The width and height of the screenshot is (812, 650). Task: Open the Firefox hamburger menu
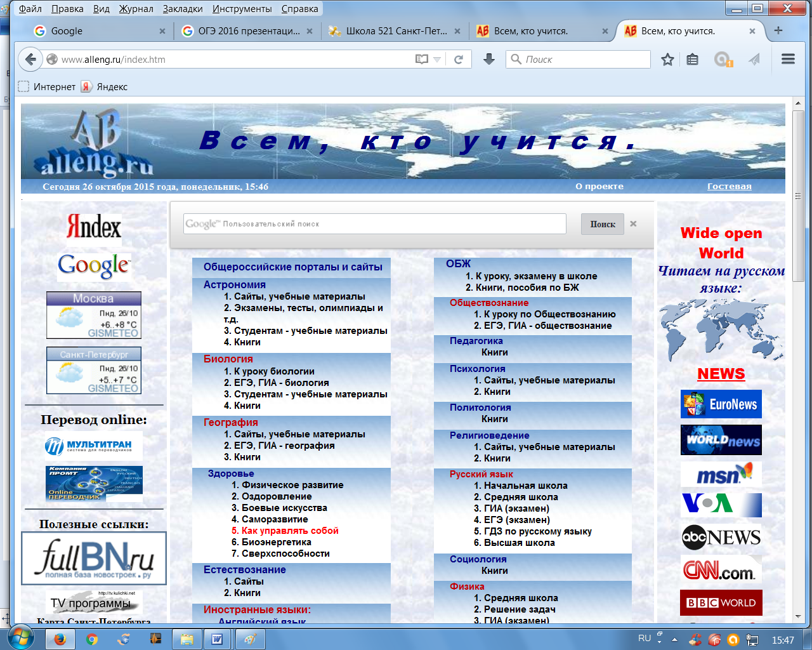point(789,59)
